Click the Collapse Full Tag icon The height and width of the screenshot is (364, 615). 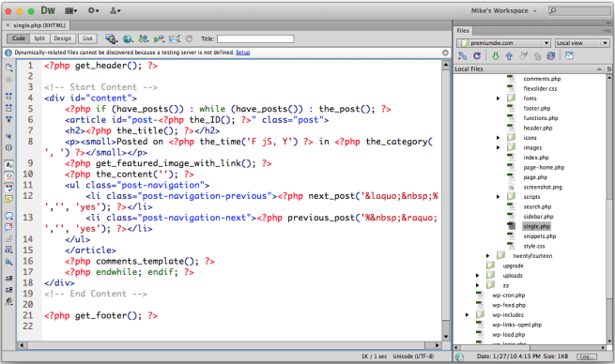click(x=8, y=96)
